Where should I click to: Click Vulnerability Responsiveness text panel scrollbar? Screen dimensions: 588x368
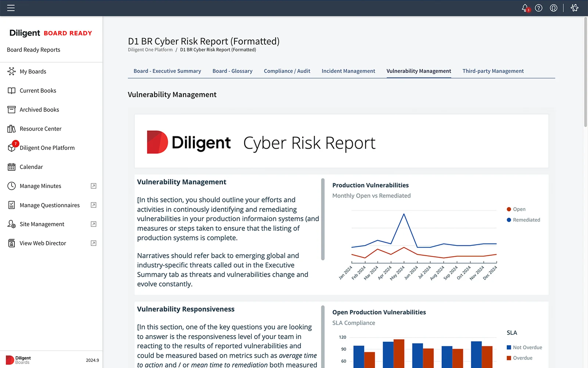(323, 337)
